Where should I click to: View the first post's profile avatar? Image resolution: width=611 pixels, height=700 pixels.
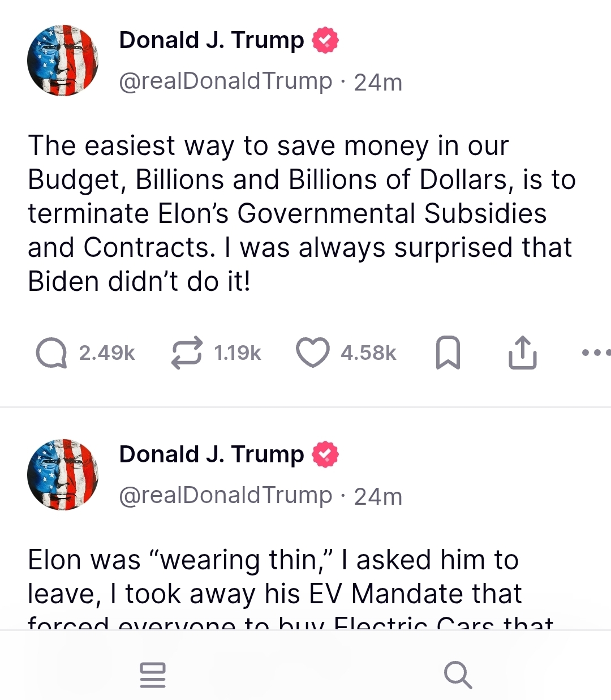click(63, 60)
